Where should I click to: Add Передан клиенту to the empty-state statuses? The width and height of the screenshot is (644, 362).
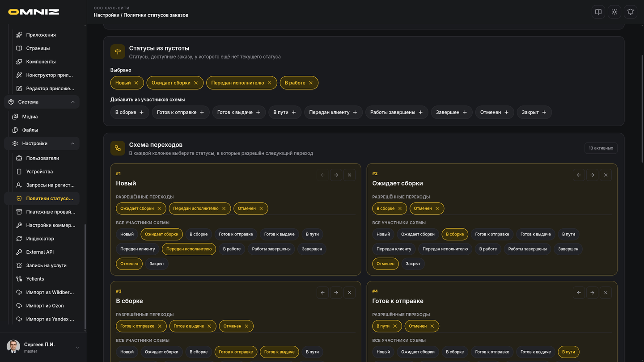333,112
